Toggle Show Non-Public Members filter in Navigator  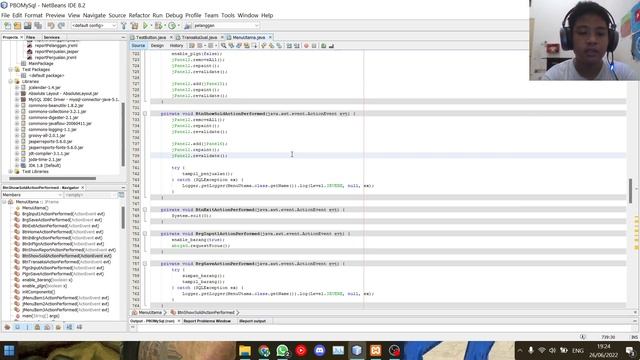pos(37,327)
